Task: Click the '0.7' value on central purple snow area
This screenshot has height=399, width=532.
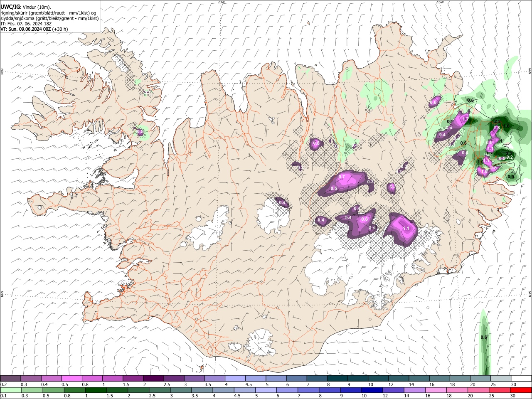Action: pyautogui.click(x=342, y=177)
